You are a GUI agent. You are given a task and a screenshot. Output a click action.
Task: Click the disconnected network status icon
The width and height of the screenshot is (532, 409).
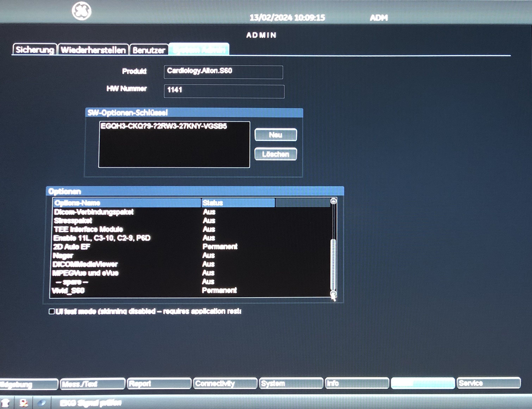coord(24,403)
